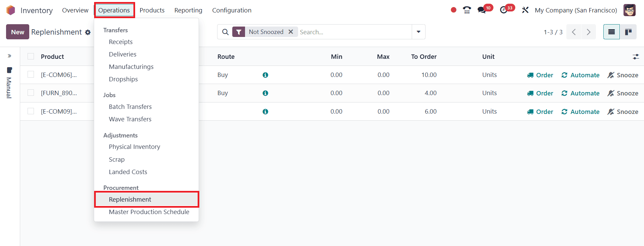
Task: Click the Operations menu
Action: coord(114,10)
